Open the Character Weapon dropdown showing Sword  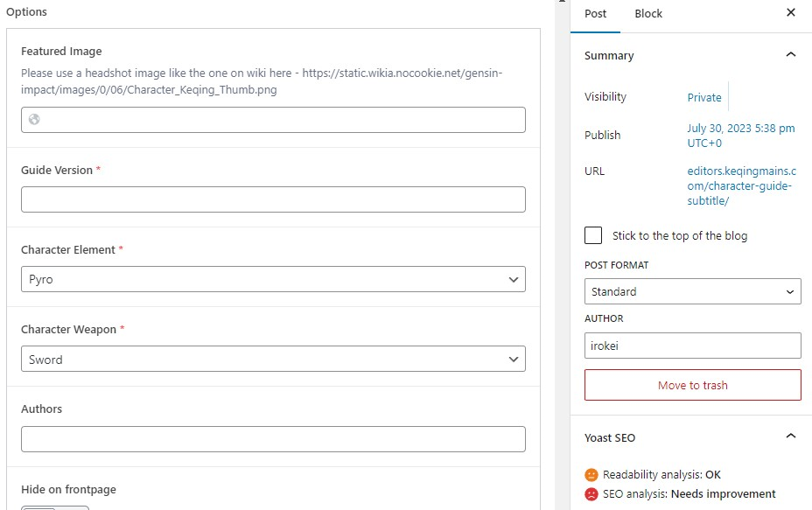[x=272, y=359]
